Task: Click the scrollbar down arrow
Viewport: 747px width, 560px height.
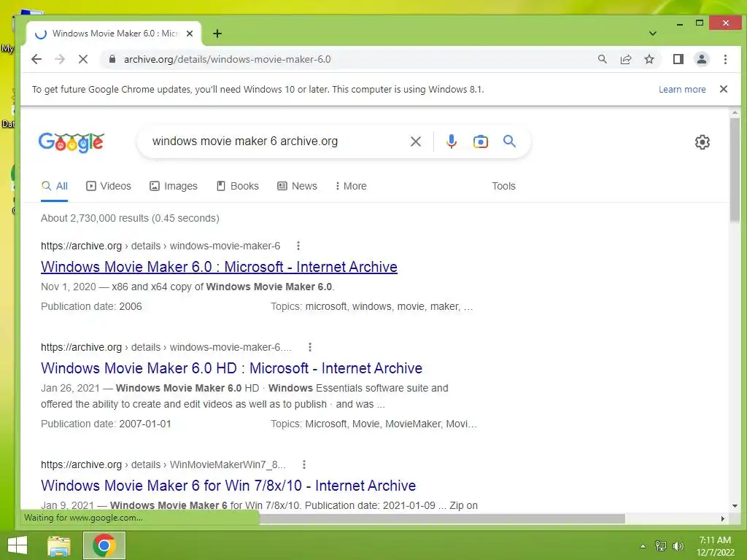Action: tap(735, 506)
